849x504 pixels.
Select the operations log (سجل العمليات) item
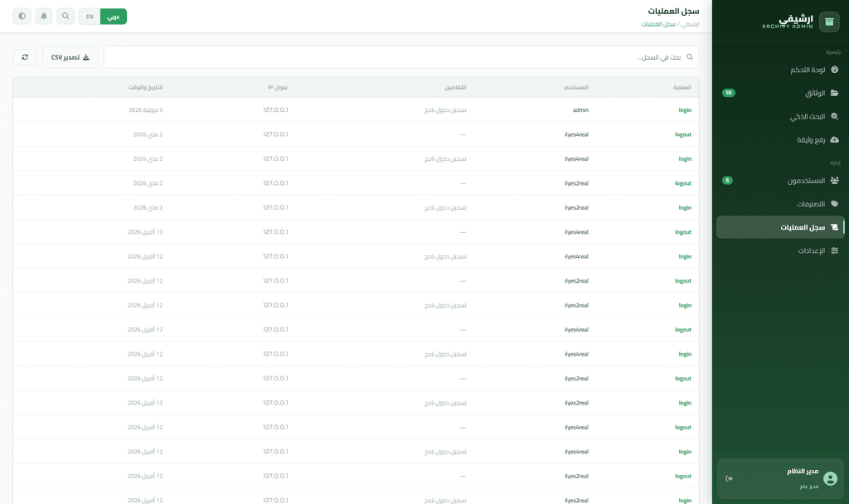(x=780, y=227)
